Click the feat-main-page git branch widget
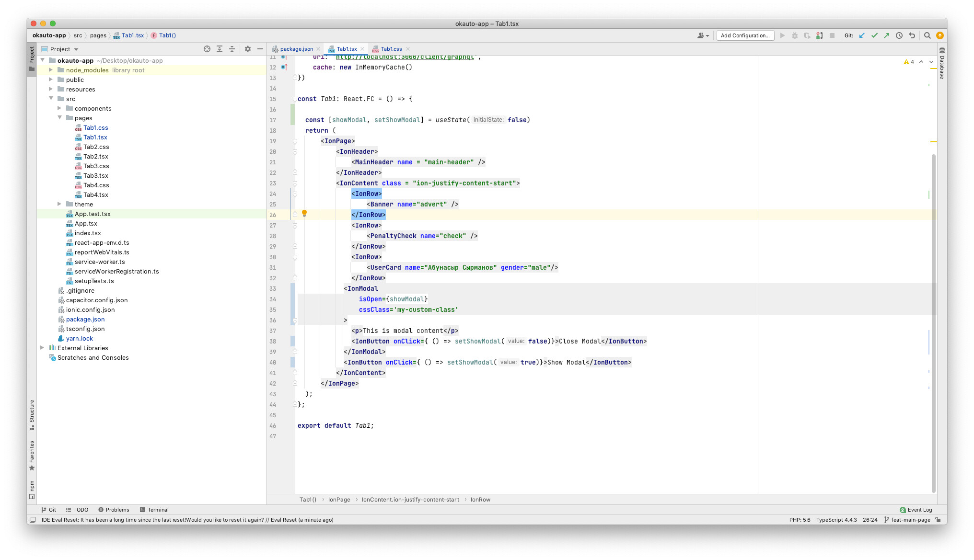The image size is (974, 560). [x=907, y=520]
